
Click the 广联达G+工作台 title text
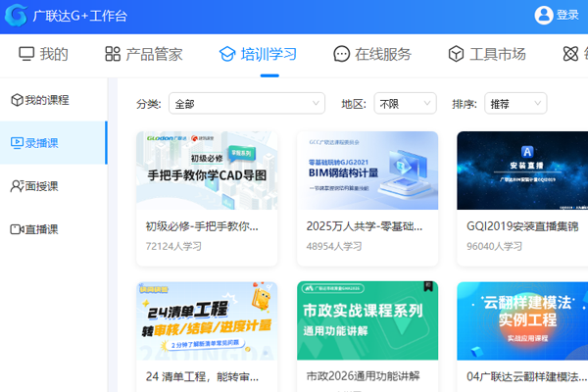(x=80, y=16)
